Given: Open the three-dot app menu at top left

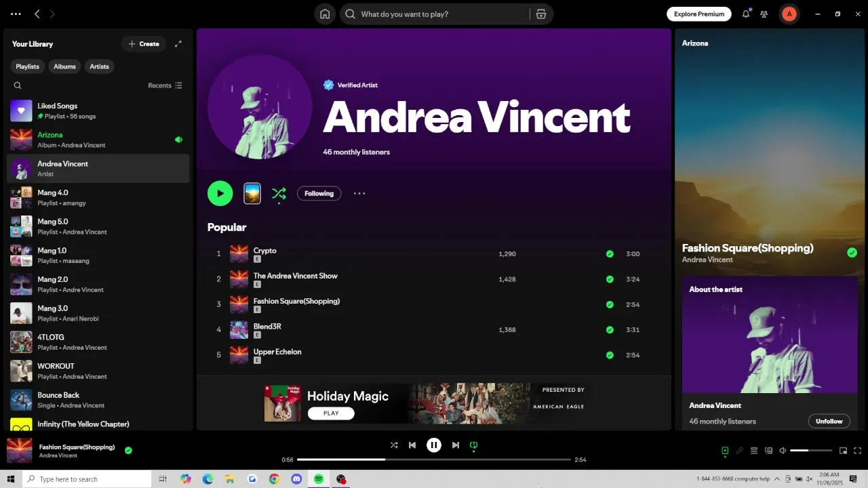Looking at the screenshot, I should coord(16,14).
